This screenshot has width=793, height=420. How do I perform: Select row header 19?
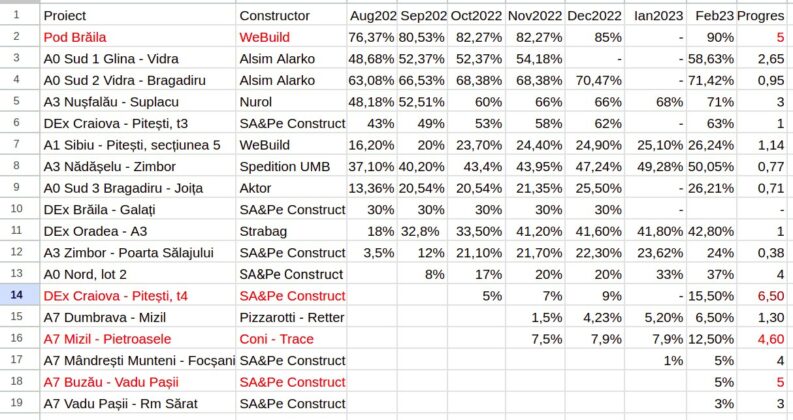(19, 403)
